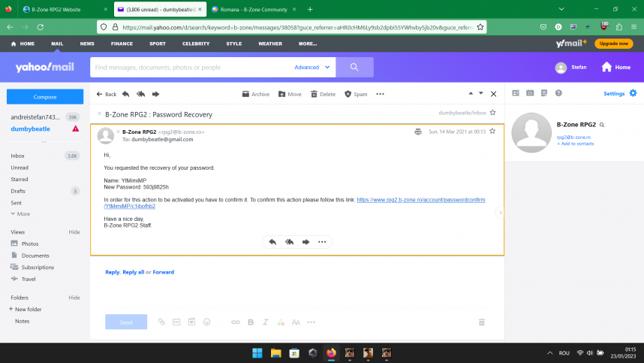Click the search magnifier button
The width and height of the screenshot is (644, 363).
tap(354, 67)
